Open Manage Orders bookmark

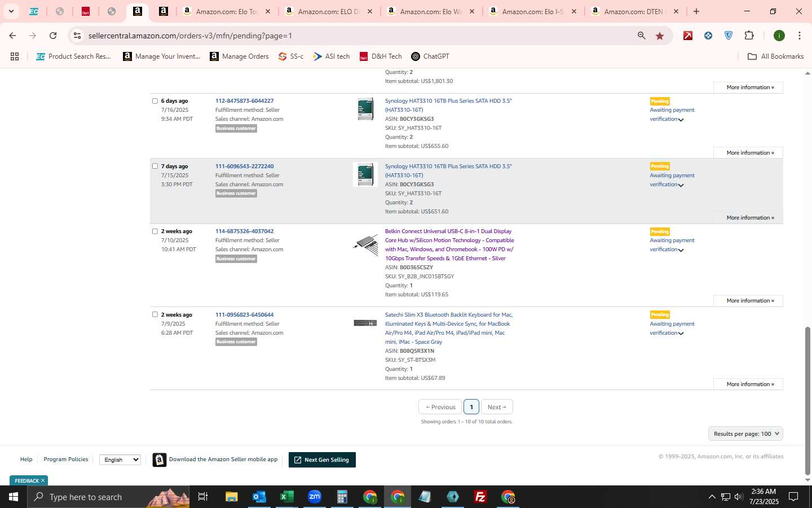coord(239,56)
